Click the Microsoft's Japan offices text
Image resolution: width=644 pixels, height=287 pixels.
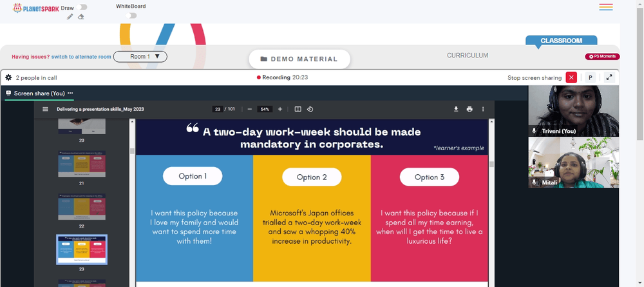(x=312, y=228)
